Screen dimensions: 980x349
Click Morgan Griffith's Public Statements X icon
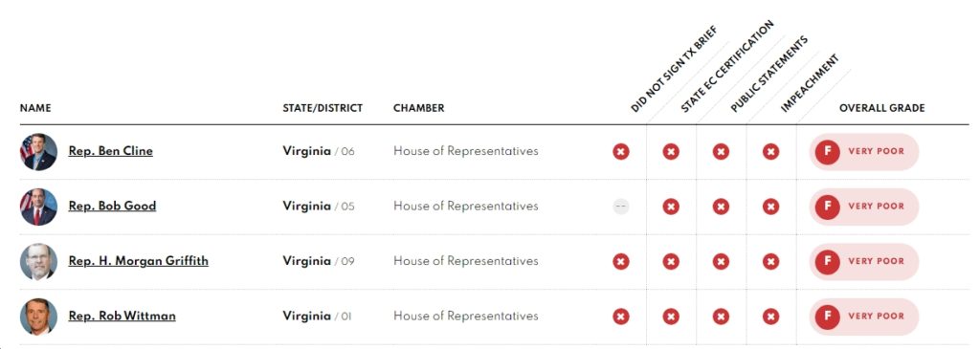721,262
